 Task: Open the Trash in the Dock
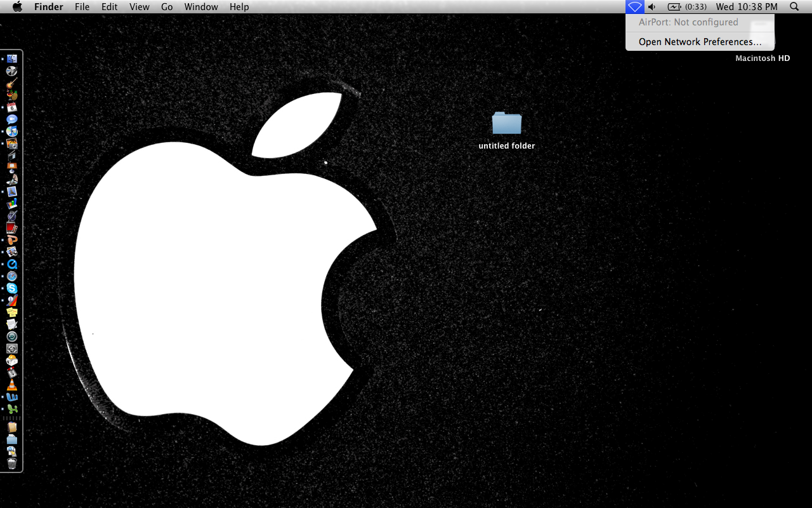coord(11,464)
